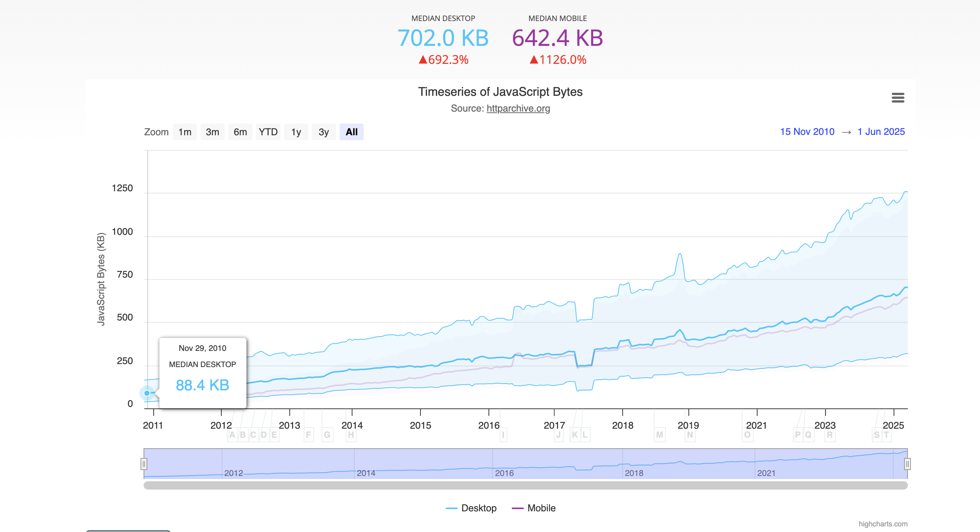The width and height of the screenshot is (980, 532).
Task: Open the httparchive.org source link
Action: click(518, 108)
